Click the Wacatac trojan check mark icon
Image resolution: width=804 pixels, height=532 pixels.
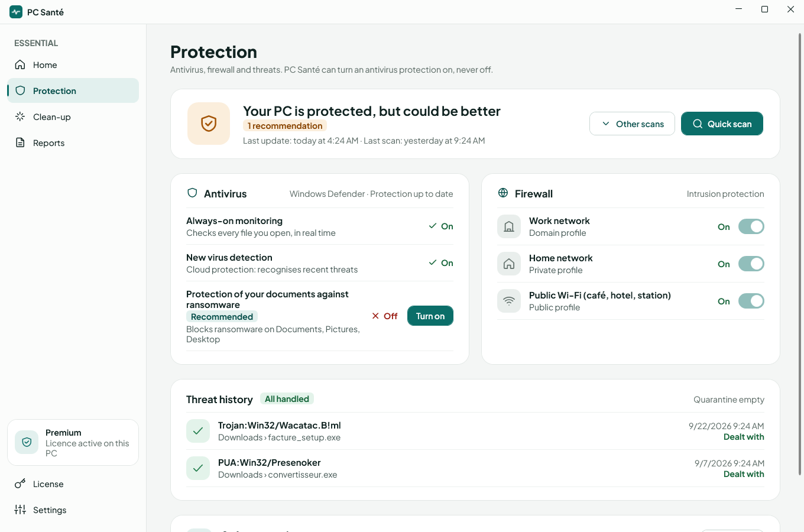tap(198, 431)
